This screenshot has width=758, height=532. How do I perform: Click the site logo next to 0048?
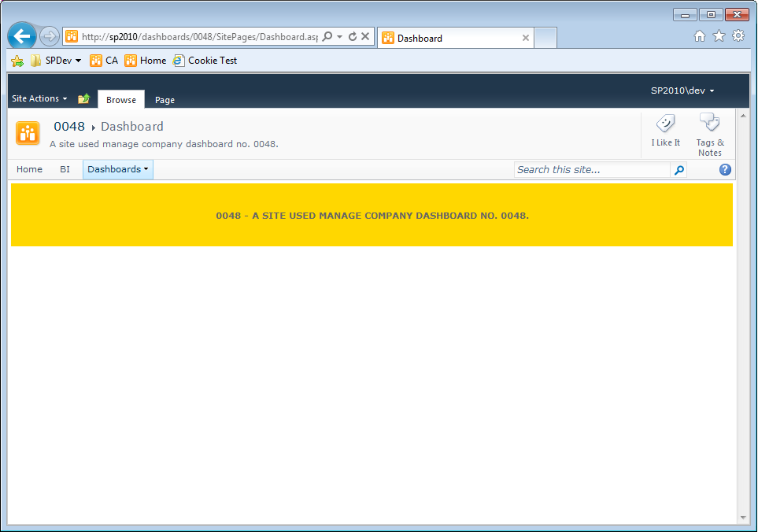28,133
